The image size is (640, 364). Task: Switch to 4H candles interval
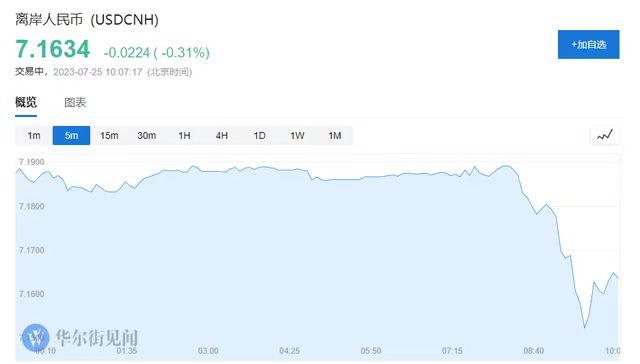click(x=222, y=135)
